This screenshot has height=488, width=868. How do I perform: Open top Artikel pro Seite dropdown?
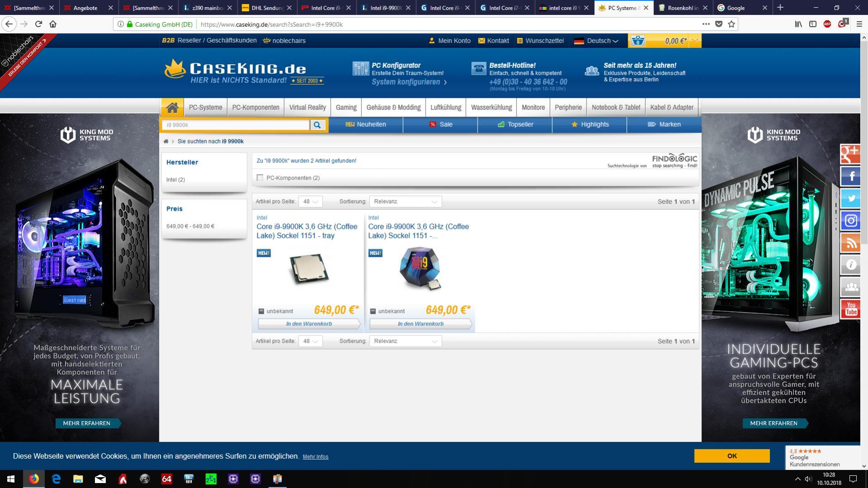[310, 202]
